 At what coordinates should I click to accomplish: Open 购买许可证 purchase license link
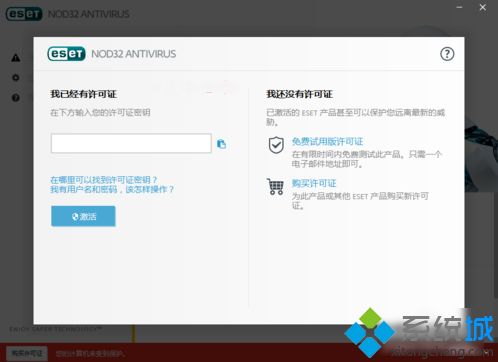tap(314, 183)
